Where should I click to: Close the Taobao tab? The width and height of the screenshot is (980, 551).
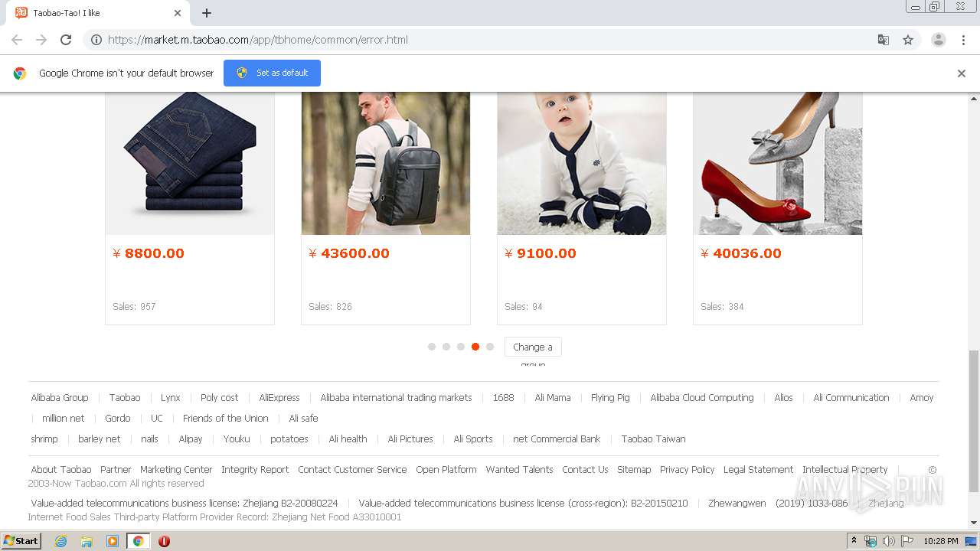click(178, 13)
